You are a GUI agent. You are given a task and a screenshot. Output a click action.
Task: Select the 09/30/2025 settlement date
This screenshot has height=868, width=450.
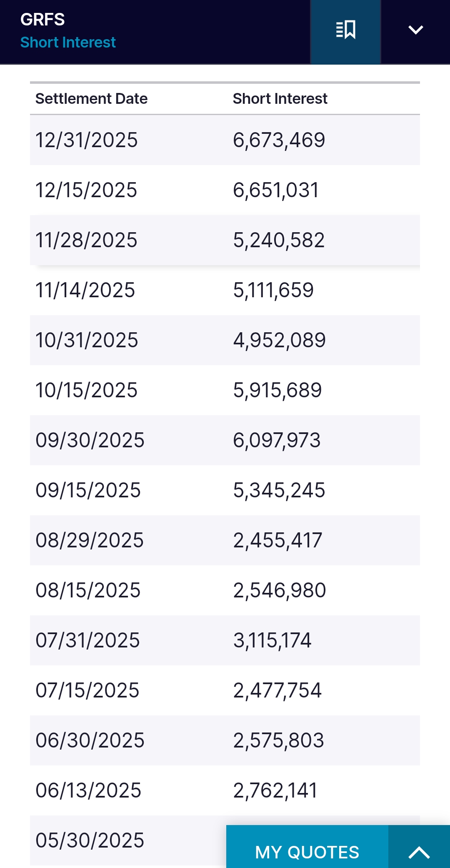90,440
